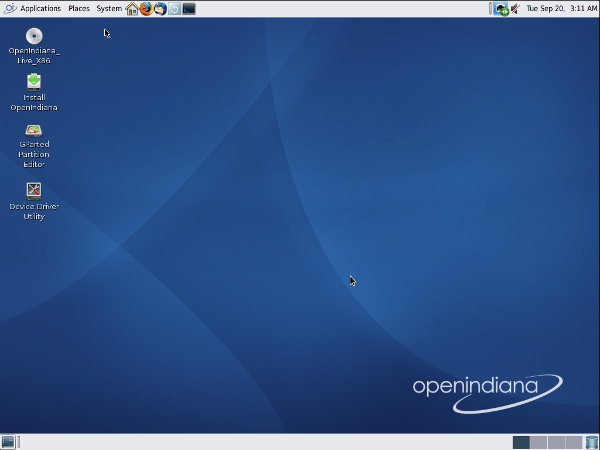Switch to the second workspace
Image resolution: width=600 pixels, height=450 pixels.
(538, 442)
